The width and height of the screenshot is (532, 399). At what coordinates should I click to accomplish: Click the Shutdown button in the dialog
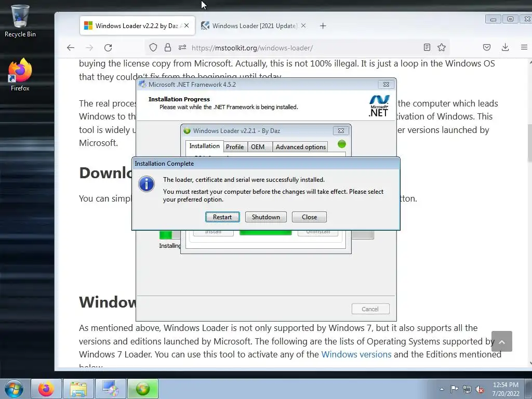(265, 217)
